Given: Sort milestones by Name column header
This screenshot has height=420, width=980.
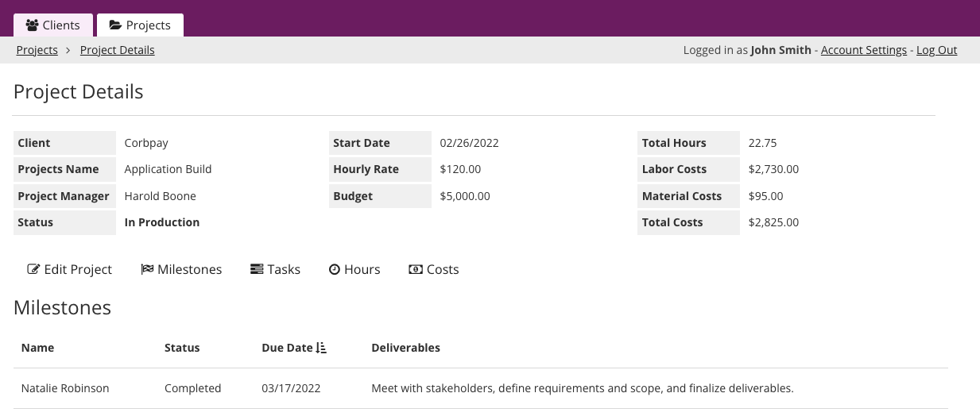Looking at the screenshot, I should 38,348.
